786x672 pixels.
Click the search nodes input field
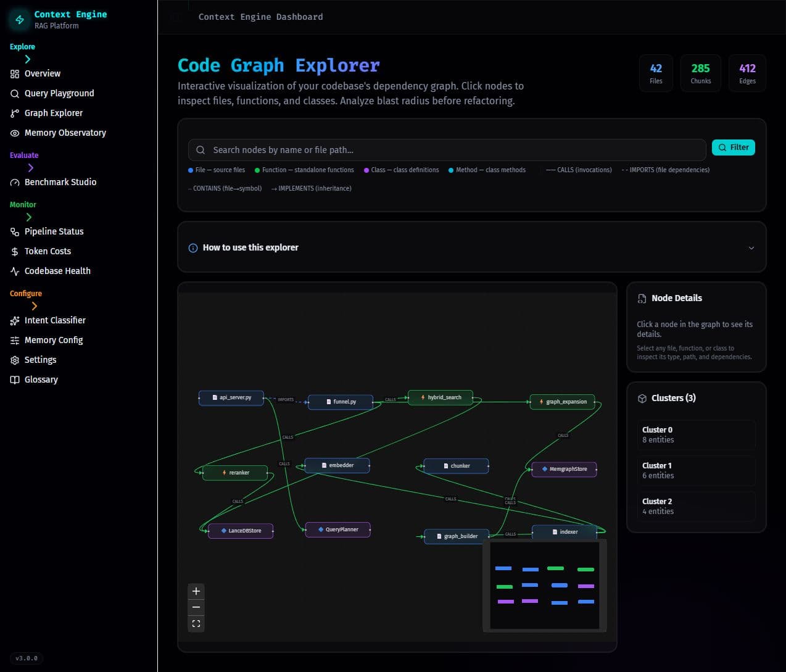click(447, 150)
